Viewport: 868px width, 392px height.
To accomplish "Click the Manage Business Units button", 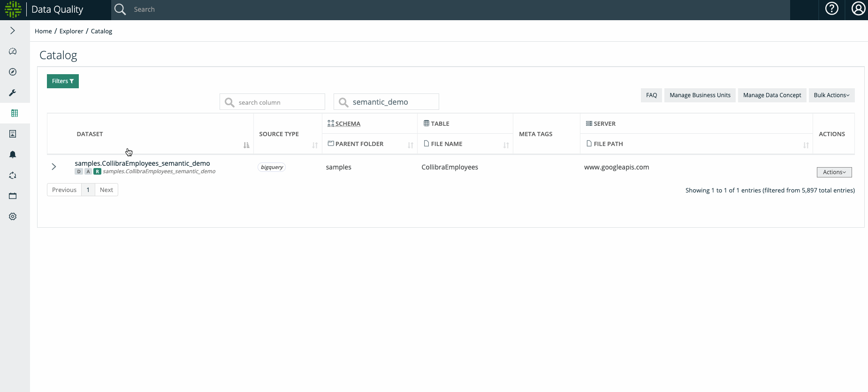I will point(700,95).
